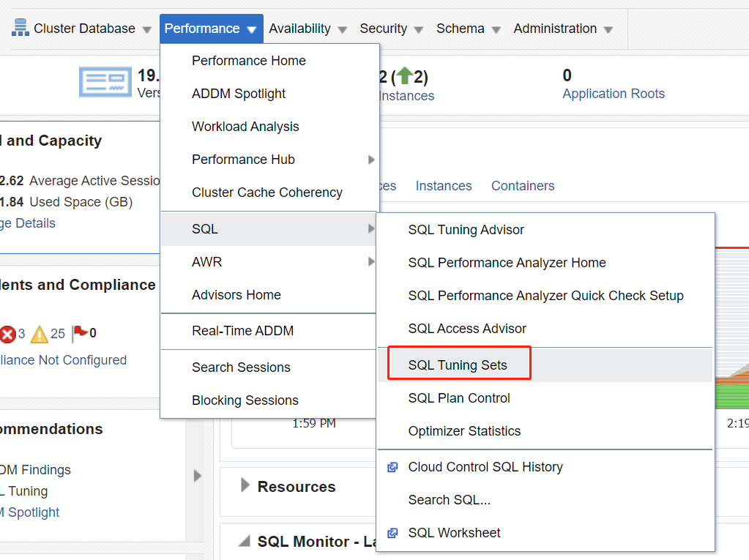Select SQL Performance Analyzer Quick Check Setup
This screenshot has width=749, height=560.
pyautogui.click(x=545, y=296)
